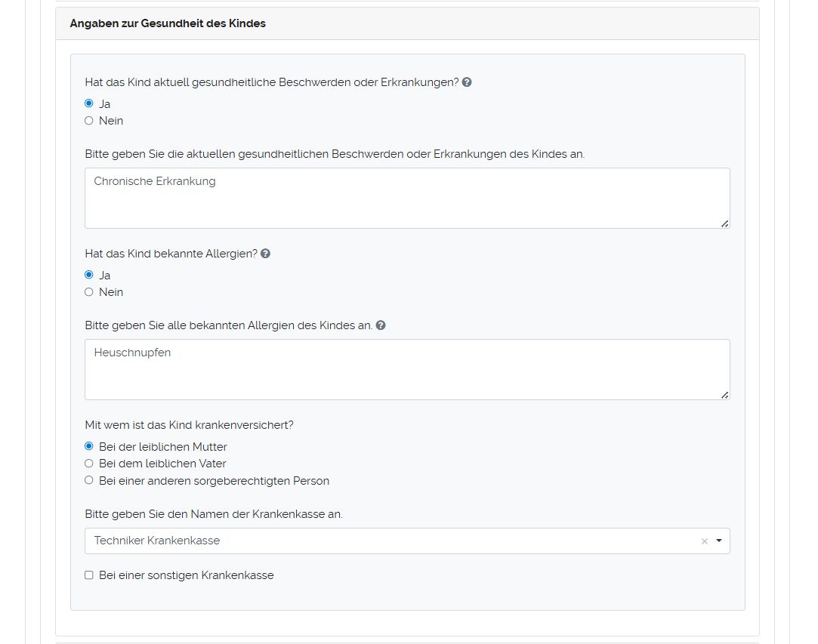Viewport: 818px width, 644px height.
Task: Select 'Nein' for known allergies
Action: [89, 292]
